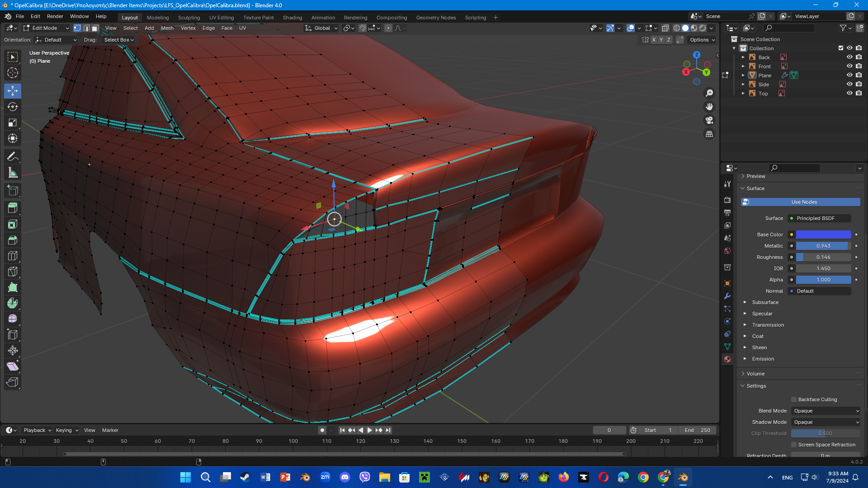Open the Blend Mode dropdown
Screen dimensions: 868x488
pyautogui.click(x=826, y=411)
